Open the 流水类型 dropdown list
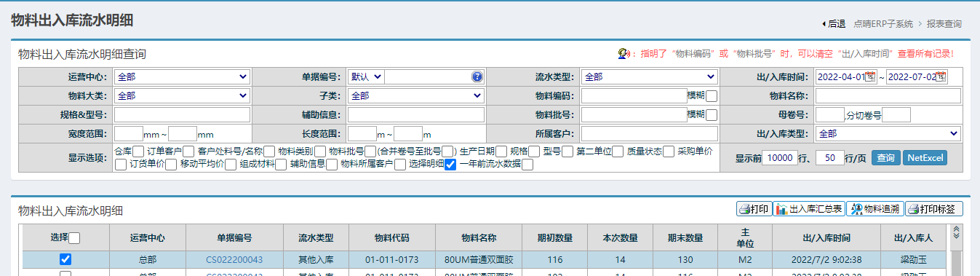Image resolution: width=980 pixels, height=276 pixels. tap(650, 76)
